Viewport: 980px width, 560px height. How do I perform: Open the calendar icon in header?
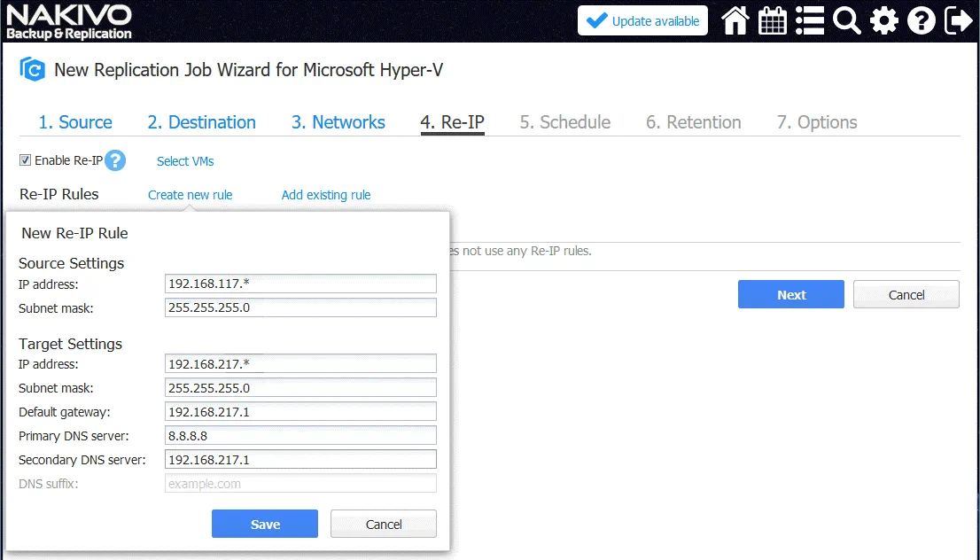pos(773,21)
